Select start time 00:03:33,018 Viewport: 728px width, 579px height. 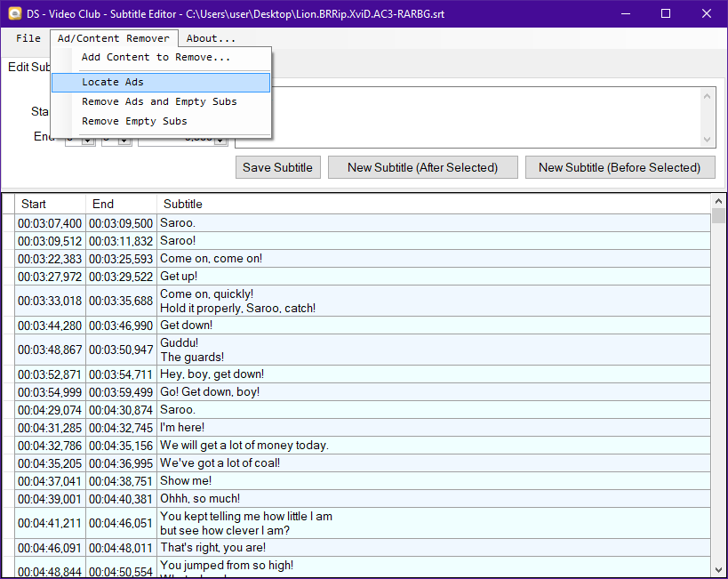click(x=50, y=301)
